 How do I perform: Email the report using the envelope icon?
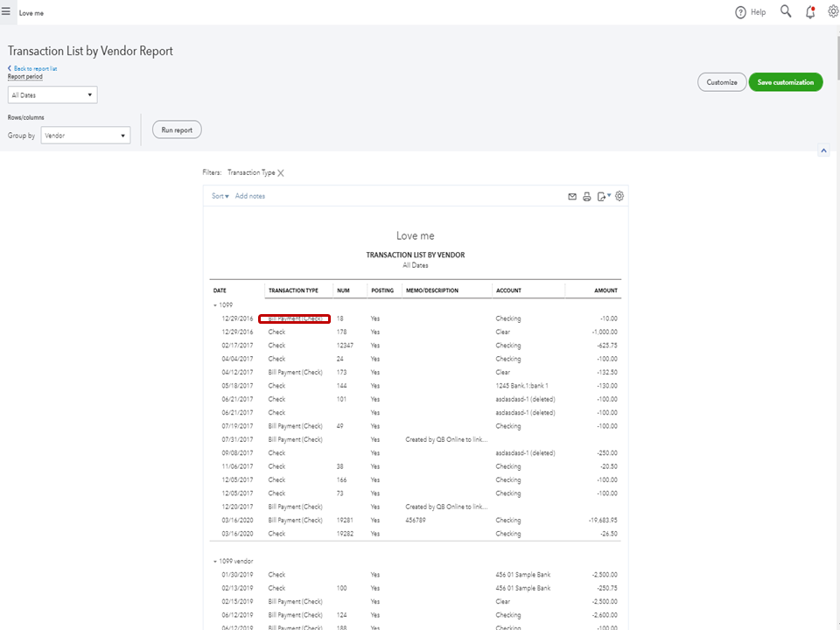[572, 197]
